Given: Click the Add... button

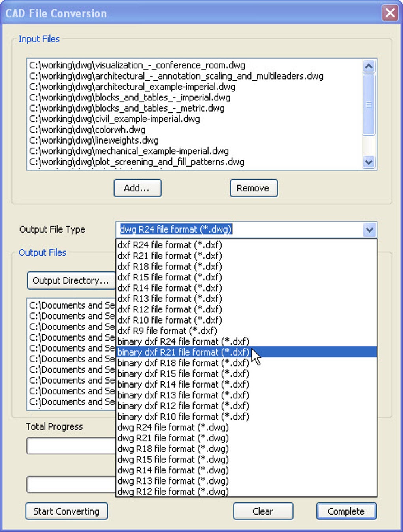Looking at the screenshot, I should [x=137, y=188].
